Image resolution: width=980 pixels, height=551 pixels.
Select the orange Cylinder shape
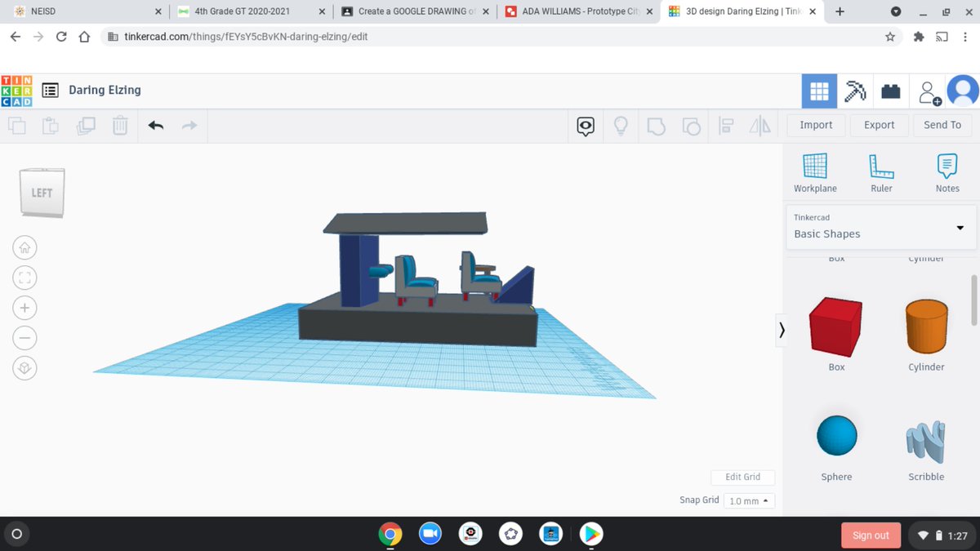point(926,326)
